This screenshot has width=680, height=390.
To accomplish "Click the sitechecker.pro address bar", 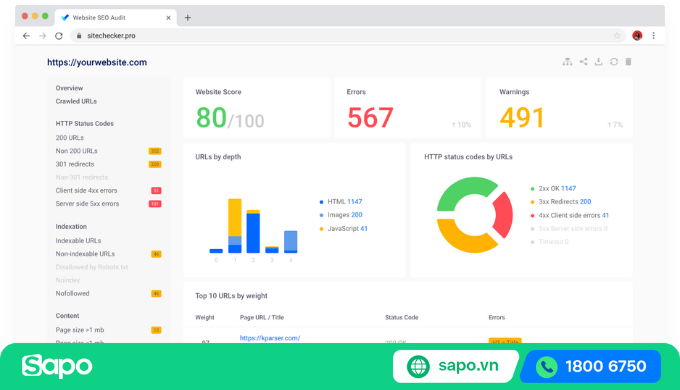I will [x=348, y=36].
